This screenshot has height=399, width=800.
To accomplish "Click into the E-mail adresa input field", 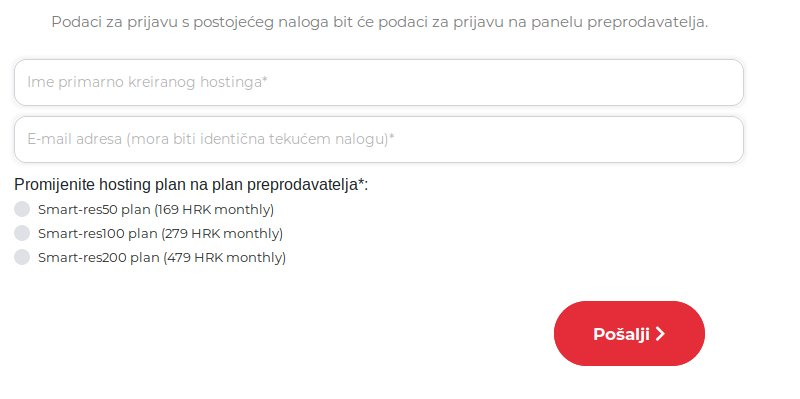I will pyautogui.click(x=379, y=140).
